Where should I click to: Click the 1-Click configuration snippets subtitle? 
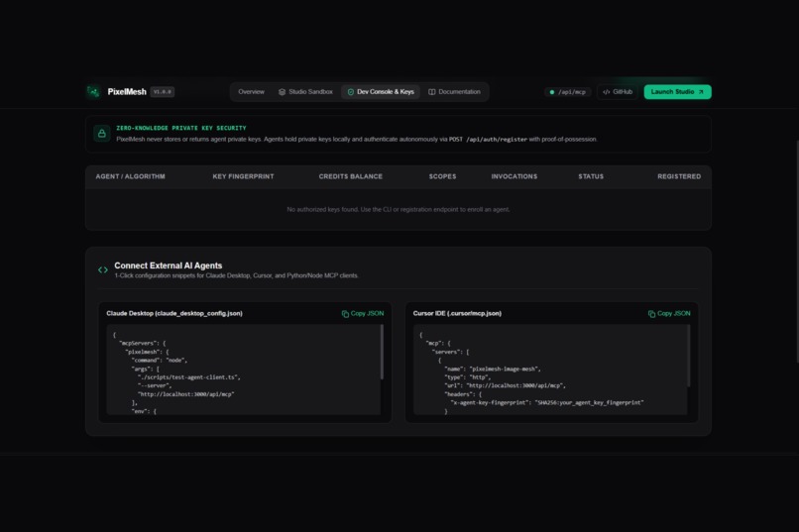click(x=237, y=275)
